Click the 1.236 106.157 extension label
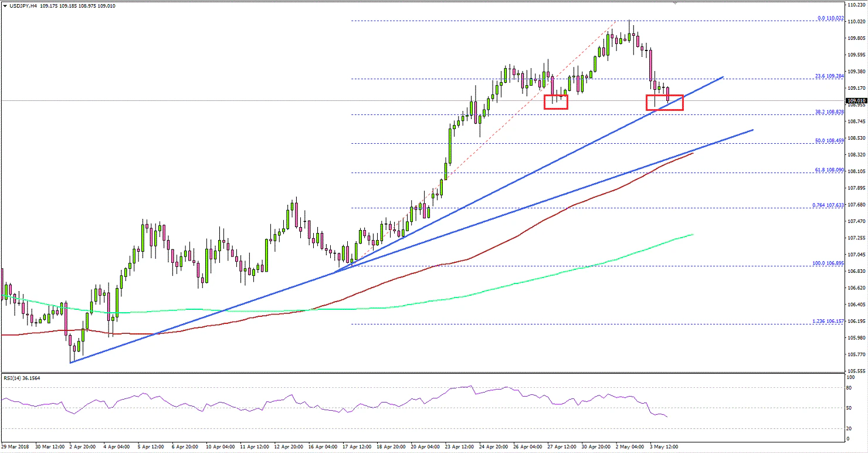 [827, 320]
